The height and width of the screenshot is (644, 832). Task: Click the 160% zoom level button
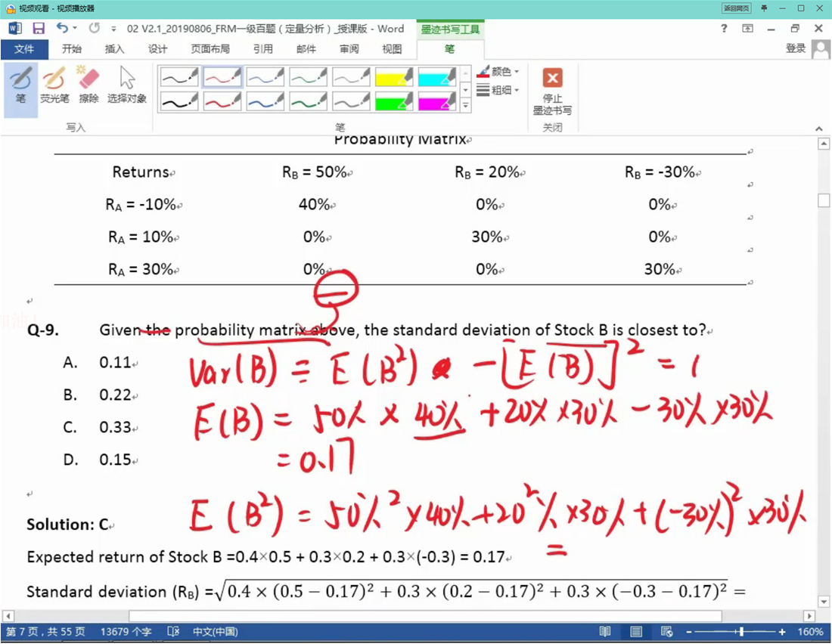click(x=810, y=632)
